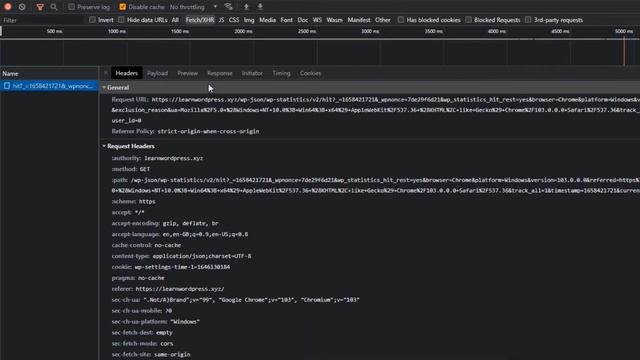This screenshot has height=360, width=640.
Task: Click the cache-control value no-cache
Action: pos(167,245)
